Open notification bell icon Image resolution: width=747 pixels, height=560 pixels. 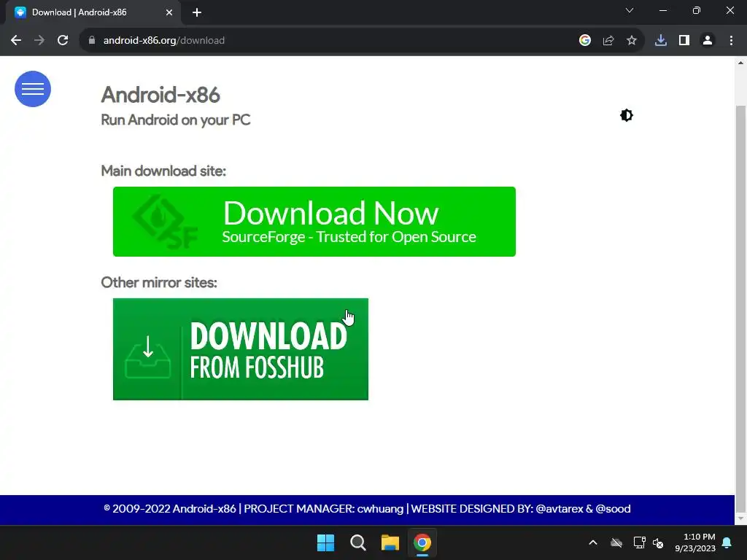coord(727,542)
